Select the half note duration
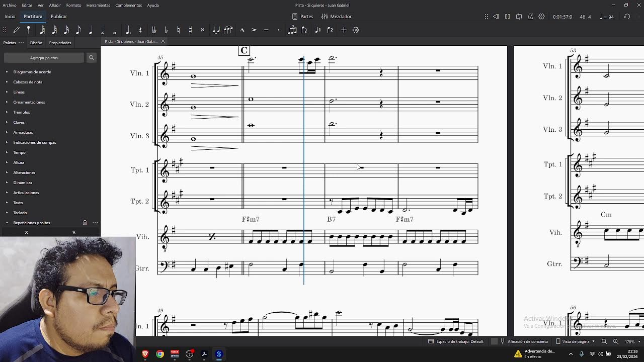 (x=103, y=30)
